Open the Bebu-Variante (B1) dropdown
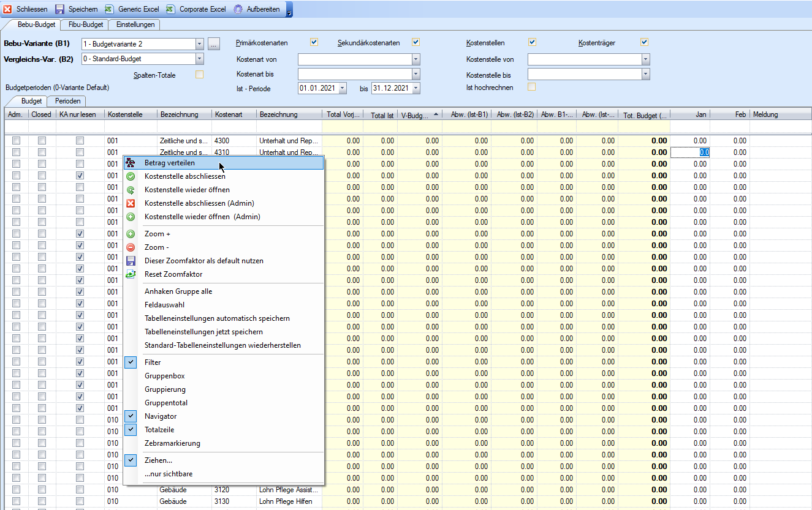 (x=199, y=44)
